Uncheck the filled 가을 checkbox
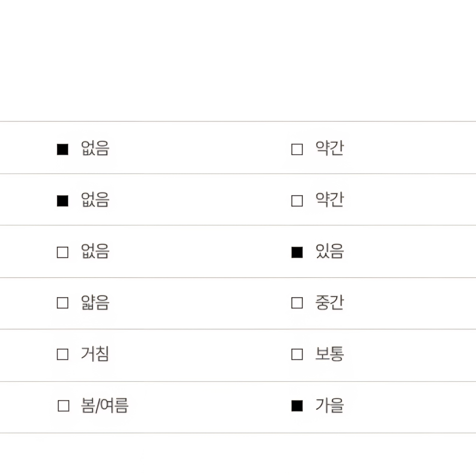This screenshot has width=476, height=476. pos(297,406)
